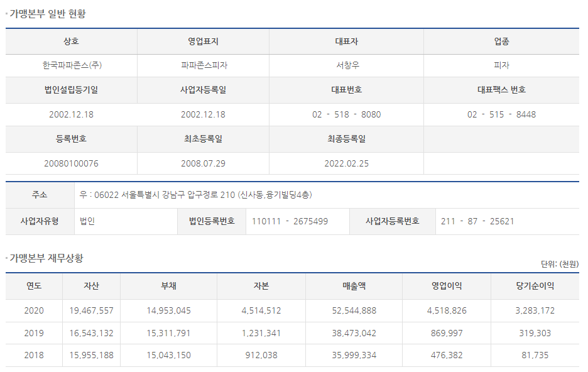Screen dimensions: 588x372
Task: Select the 대표팩스 번호 header cell
Action: click(501, 90)
